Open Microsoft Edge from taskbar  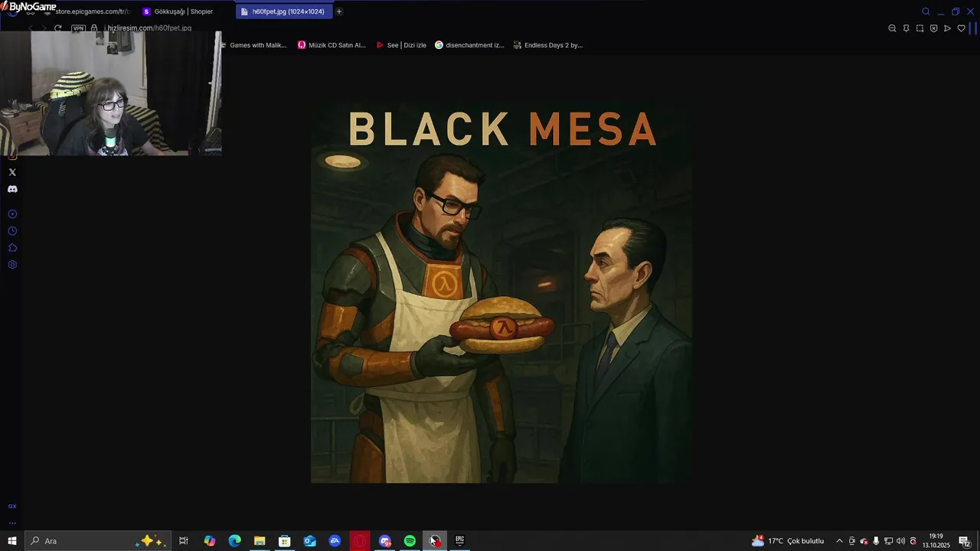[235, 541]
